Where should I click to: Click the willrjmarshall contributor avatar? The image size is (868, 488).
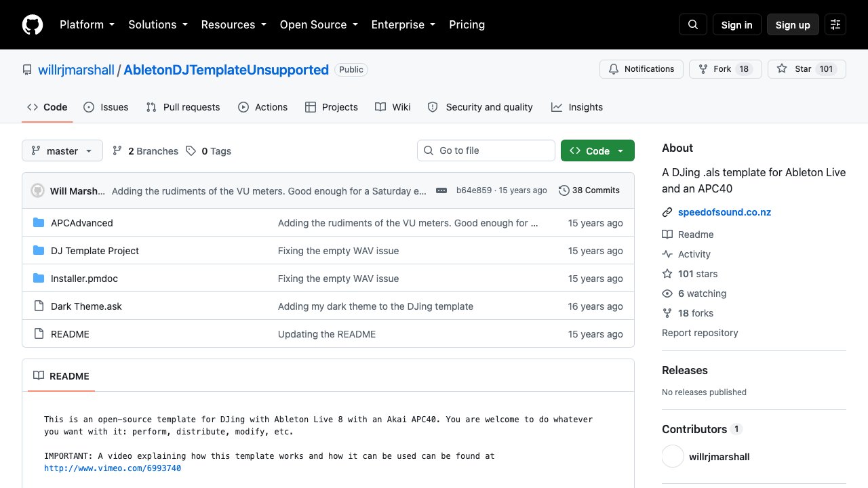(x=673, y=456)
